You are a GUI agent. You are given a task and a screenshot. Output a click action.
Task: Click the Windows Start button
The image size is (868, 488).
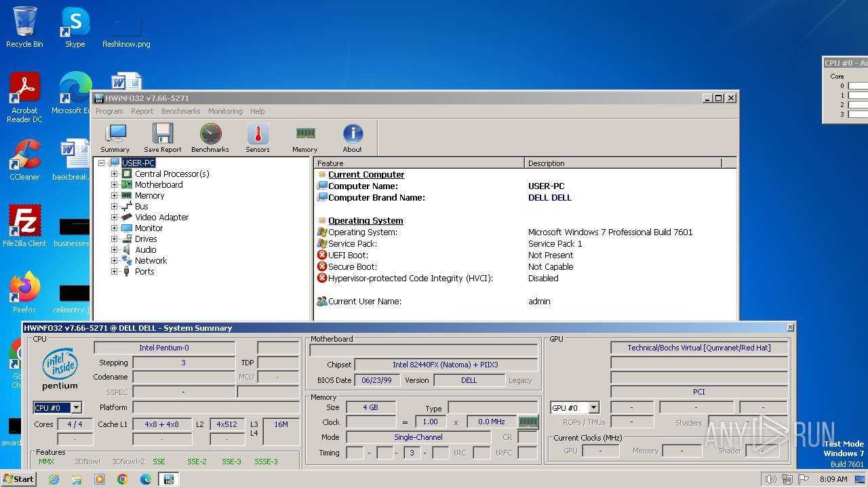pos(18,479)
